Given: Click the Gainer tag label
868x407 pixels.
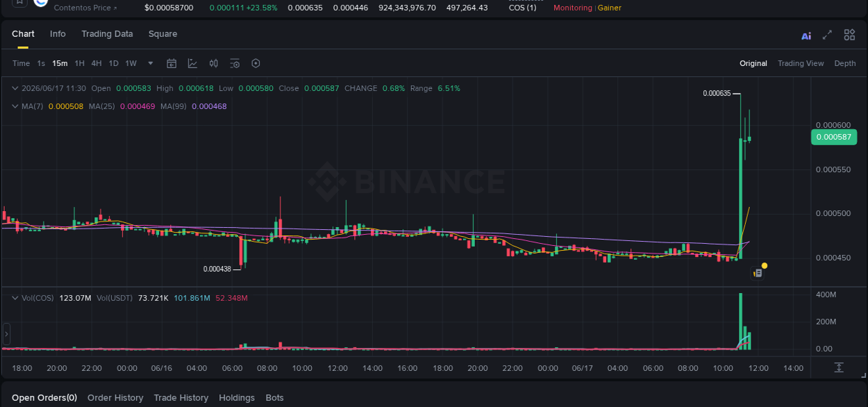Looking at the screenshot, I should click(610, 8).
